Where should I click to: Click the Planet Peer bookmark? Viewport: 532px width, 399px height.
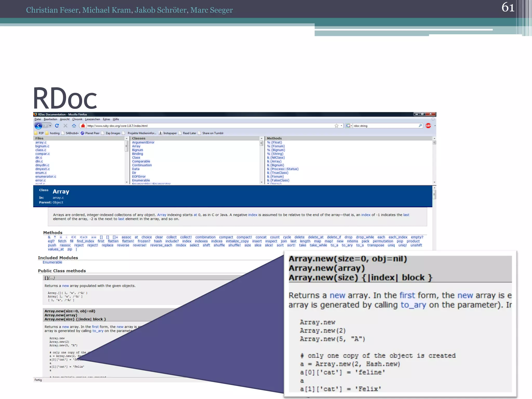click(x=90, y=133)
